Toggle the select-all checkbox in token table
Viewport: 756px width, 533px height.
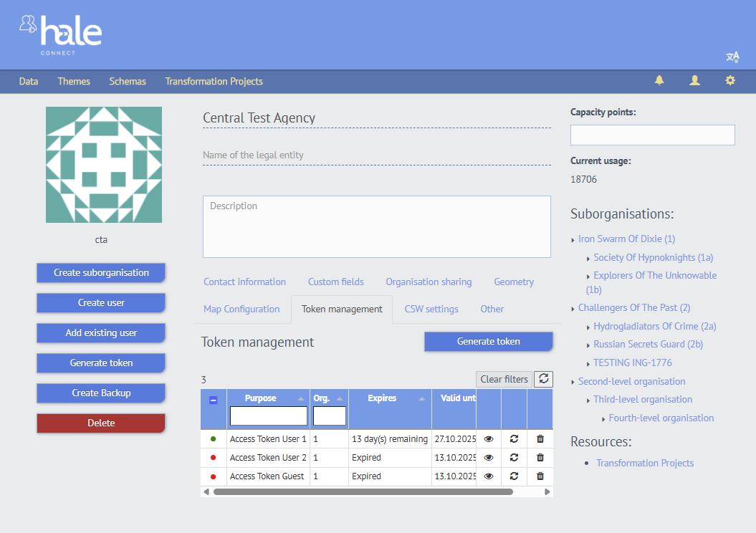[x=213, y=402]
